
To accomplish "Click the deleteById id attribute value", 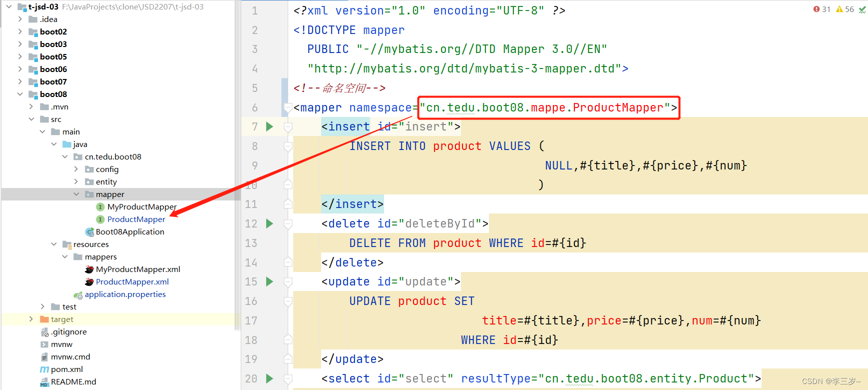I will (x=440, y=223).
